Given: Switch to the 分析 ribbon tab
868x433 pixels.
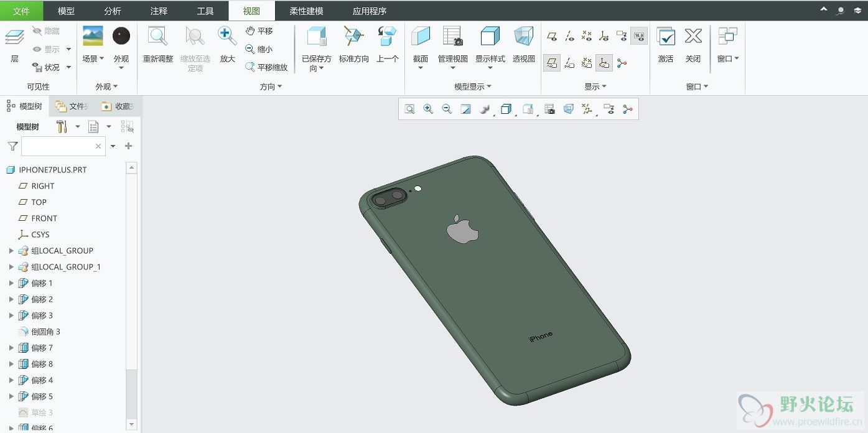Looking at the screenshot, I should tap(113, 11).
